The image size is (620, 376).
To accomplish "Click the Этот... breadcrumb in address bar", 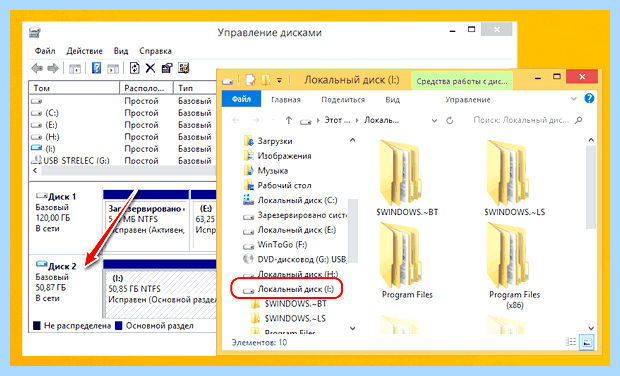I will tap(337, 120).
